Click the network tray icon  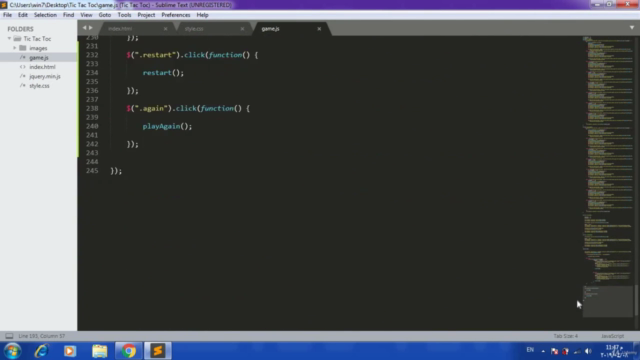point(577,351)
